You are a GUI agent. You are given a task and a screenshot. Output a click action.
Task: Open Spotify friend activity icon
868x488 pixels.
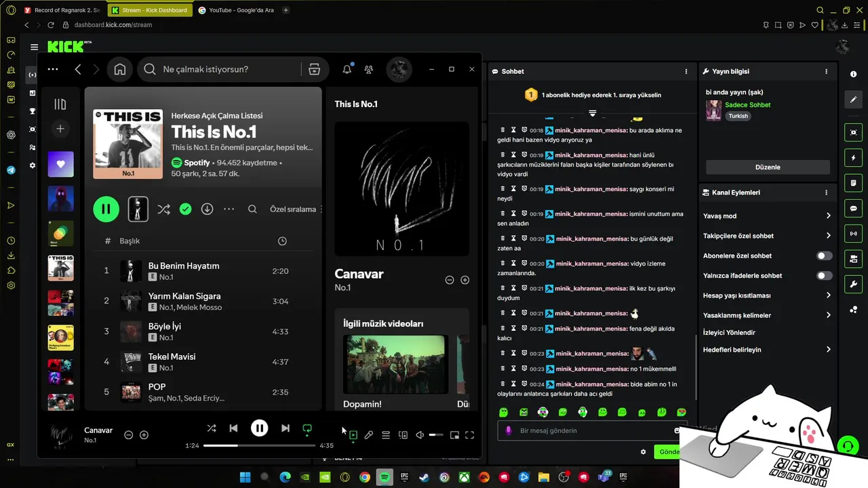[368, 69]
